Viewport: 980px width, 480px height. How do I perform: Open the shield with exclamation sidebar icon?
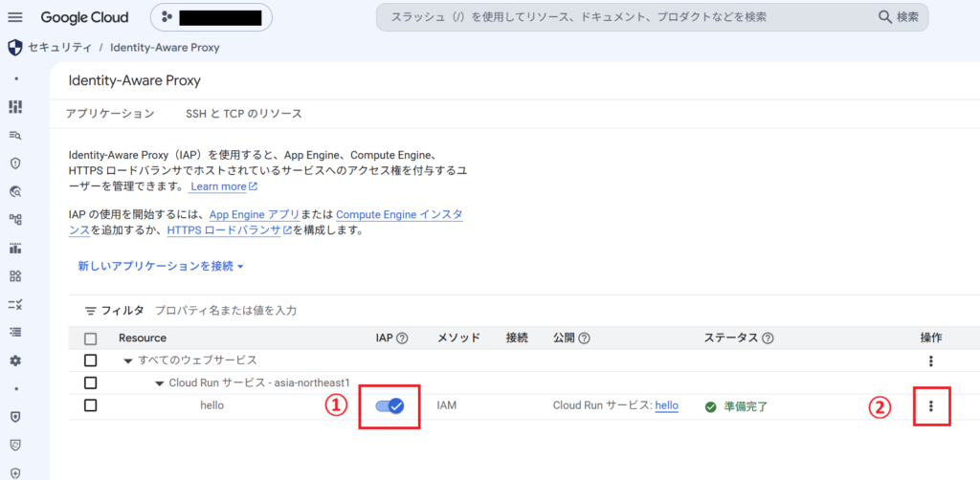[15, 164]
